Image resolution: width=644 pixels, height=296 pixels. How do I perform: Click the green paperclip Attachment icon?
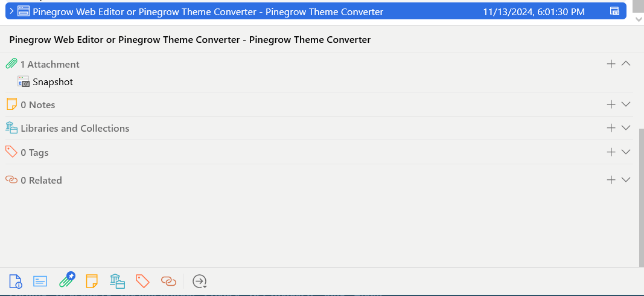point(11,64)
